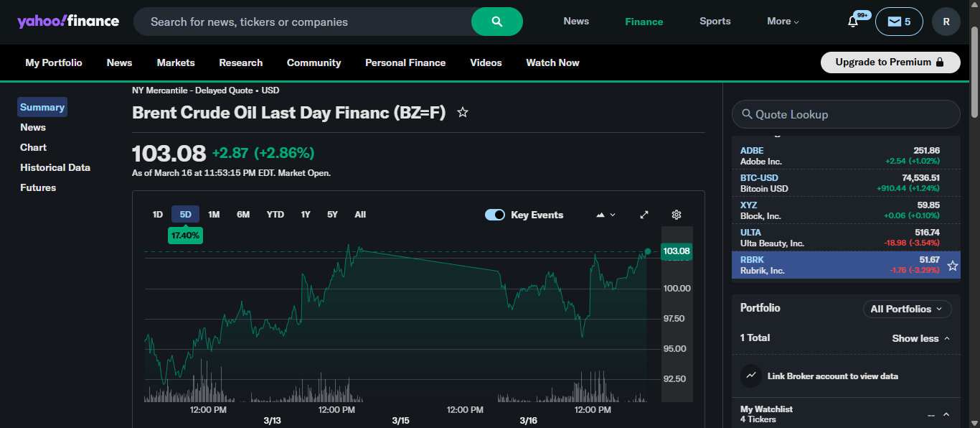Screen dimensions: 980x428
Task: Open the Videos menu
Action: coord(486,62)
